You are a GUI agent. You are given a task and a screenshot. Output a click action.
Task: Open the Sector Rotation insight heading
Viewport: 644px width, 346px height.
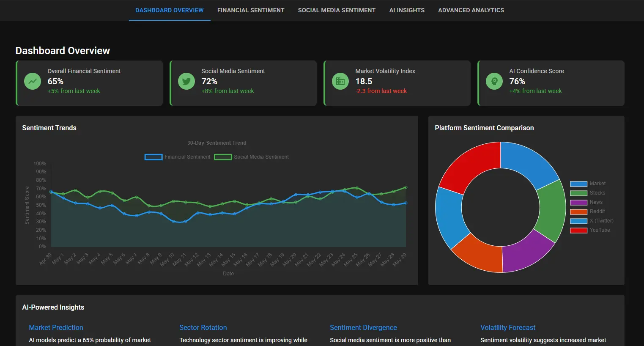click(x=203, y=327)
